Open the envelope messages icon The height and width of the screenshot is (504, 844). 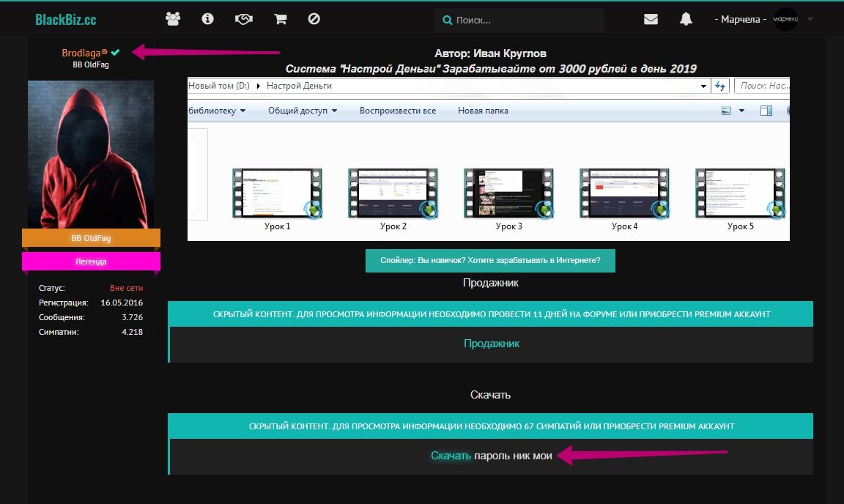651,20
